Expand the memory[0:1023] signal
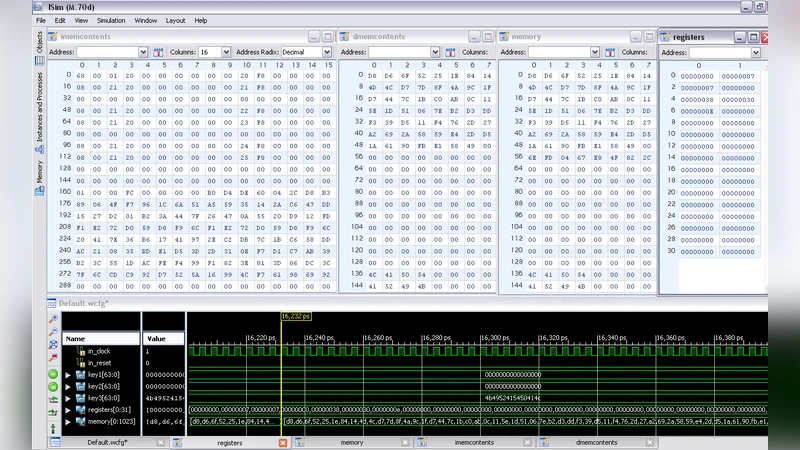 tap(68, 422)
